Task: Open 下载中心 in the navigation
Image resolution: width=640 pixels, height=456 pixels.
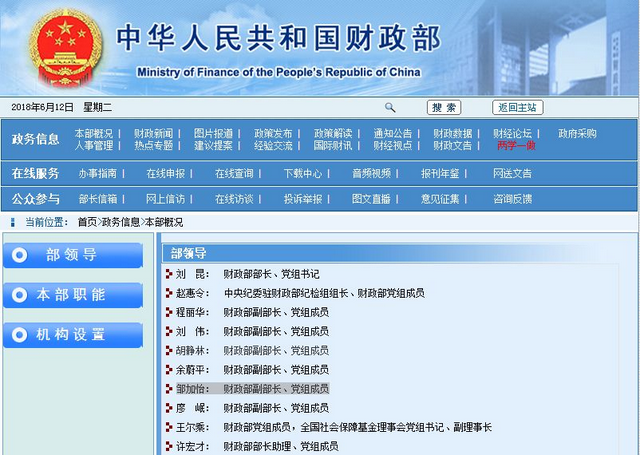Action: click(302, 173)
